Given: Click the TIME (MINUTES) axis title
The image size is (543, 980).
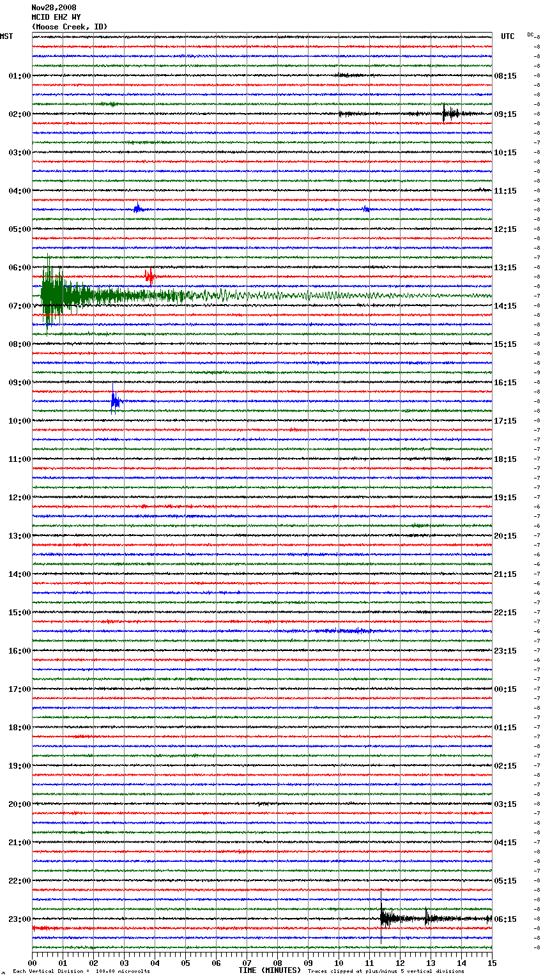Looking at the screenshot, I should tap(270, 970).
